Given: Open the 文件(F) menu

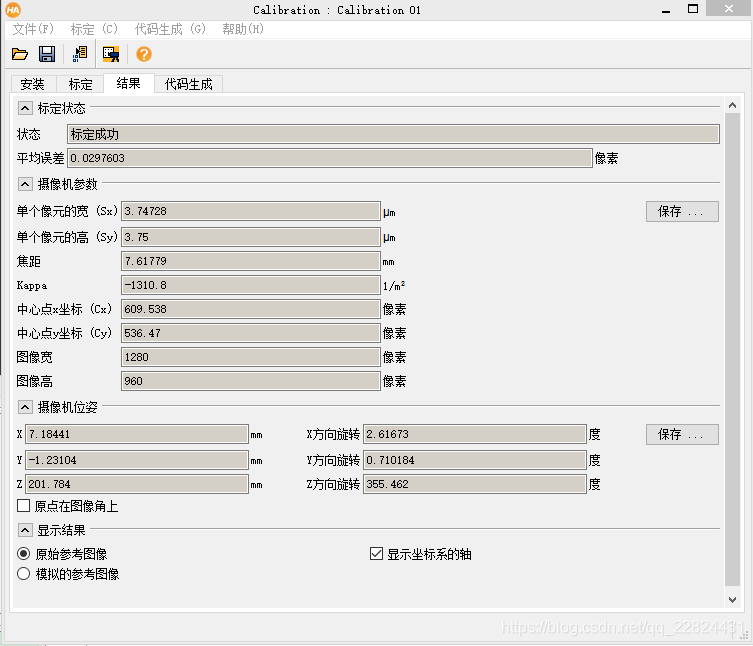Looking at the screenshot, I should 33,29.
